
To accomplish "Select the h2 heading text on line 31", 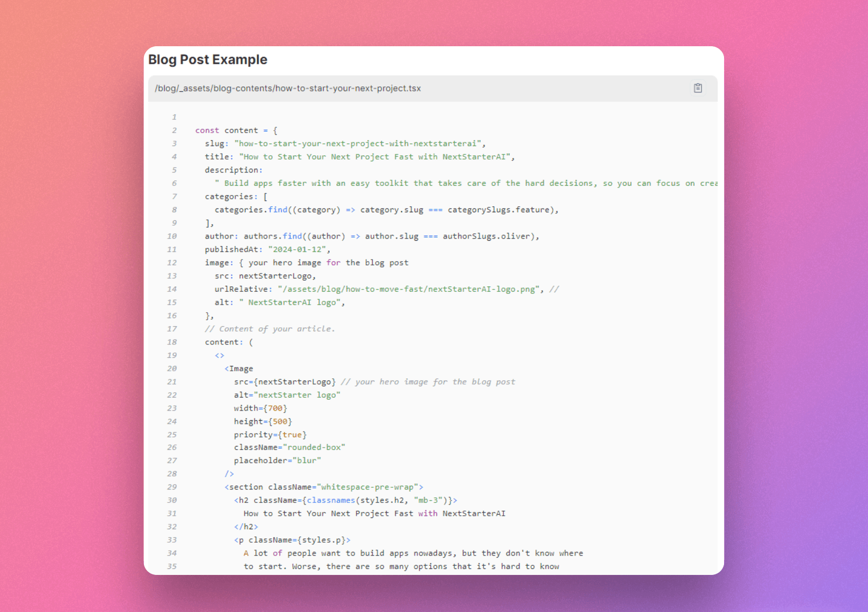I will point(374,513).
